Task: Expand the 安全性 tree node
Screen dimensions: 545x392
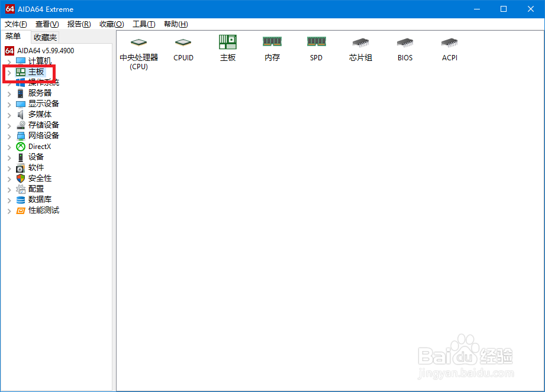Action: click(x=9, y=179)
